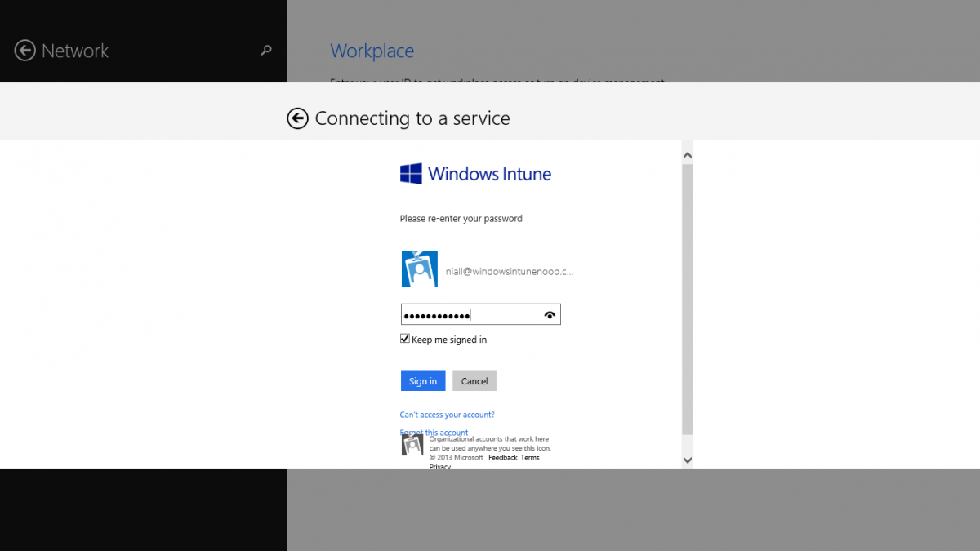This screenshot has width=980, height=551.
Task: Click the Workplace heading
Action: click(372, 51)
